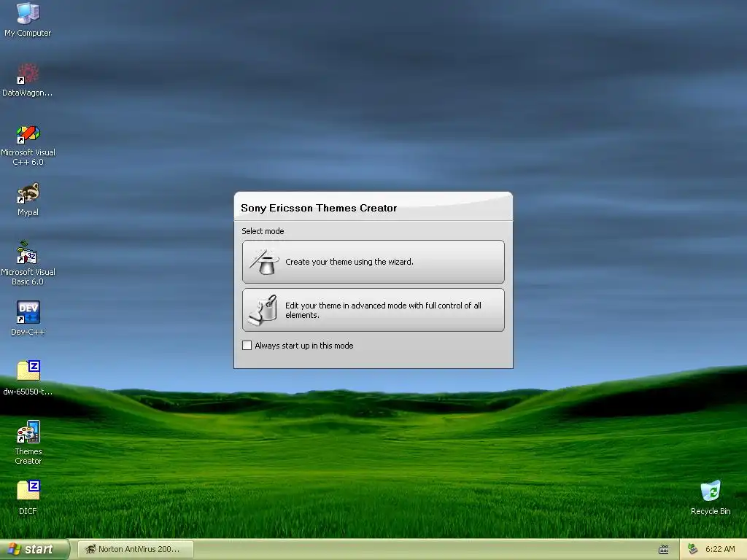Select the Microsoft Visual Basic 6.0 shortcut

click(x=28, y=264)
